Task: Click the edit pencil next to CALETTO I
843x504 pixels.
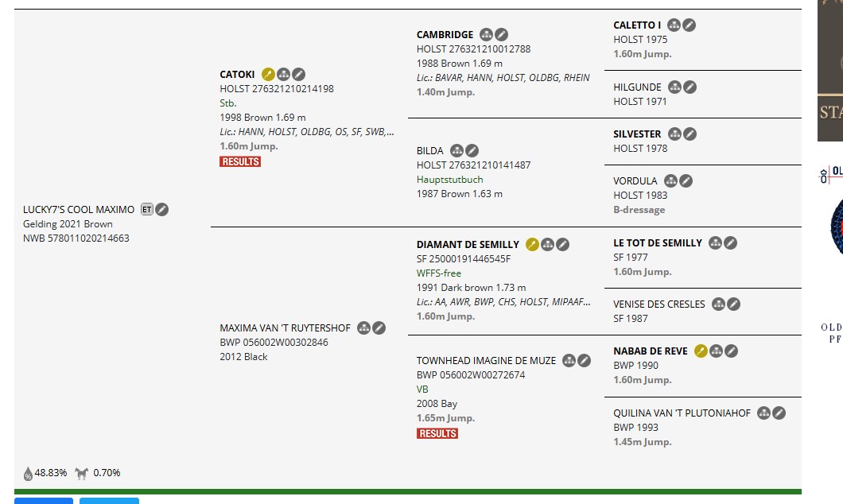Action: pos(690,25)
